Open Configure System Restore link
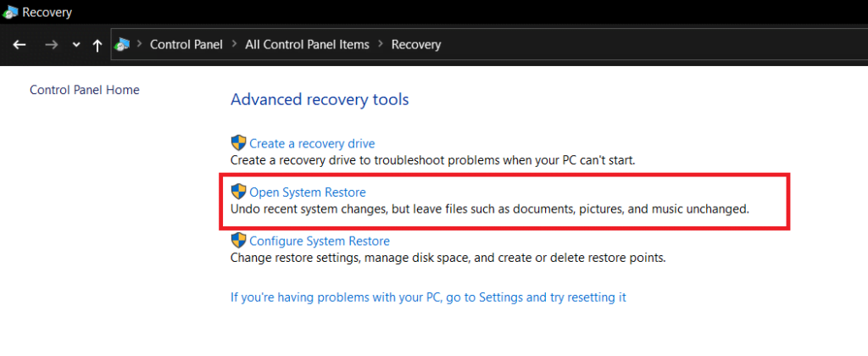Screen dimensions: 868x356 pyautogui.click(x=320, y=242)
